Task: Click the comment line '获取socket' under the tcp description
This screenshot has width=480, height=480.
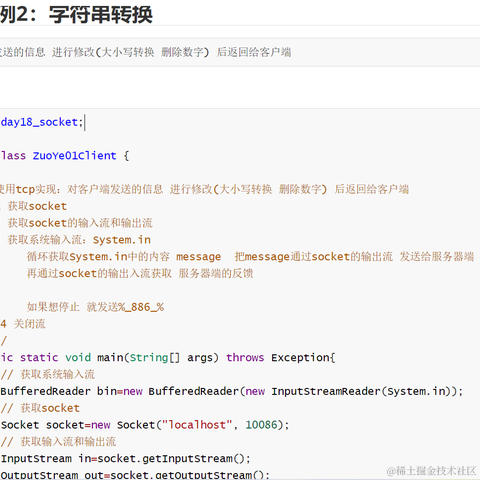Action: point(37,206)
